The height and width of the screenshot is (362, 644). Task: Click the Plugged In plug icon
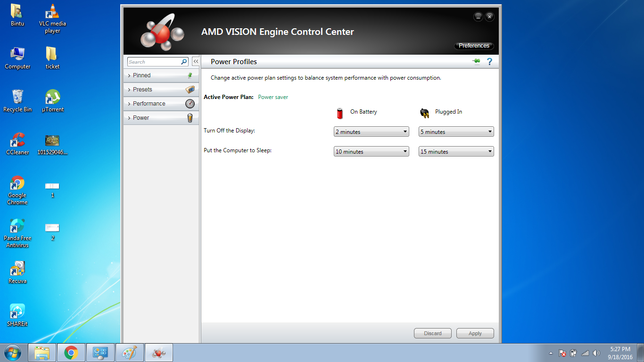coord(425,113)
